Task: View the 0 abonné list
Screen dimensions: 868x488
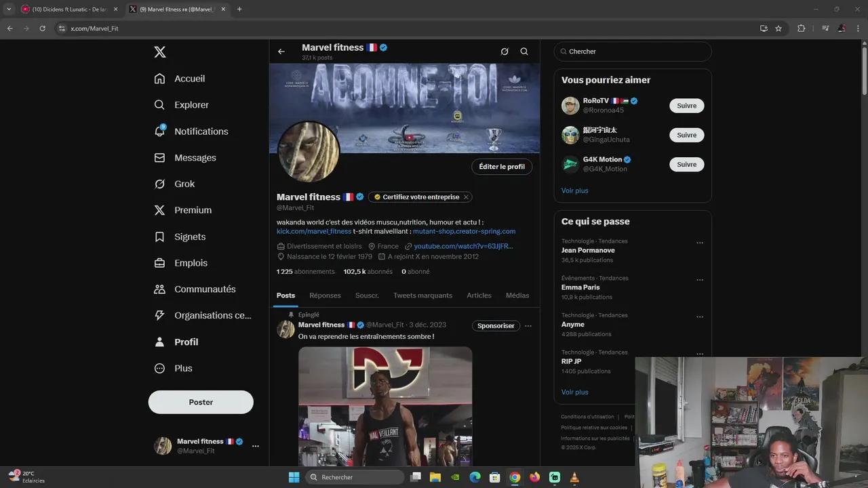Action: pyautogui.click(x=415, y=272)
